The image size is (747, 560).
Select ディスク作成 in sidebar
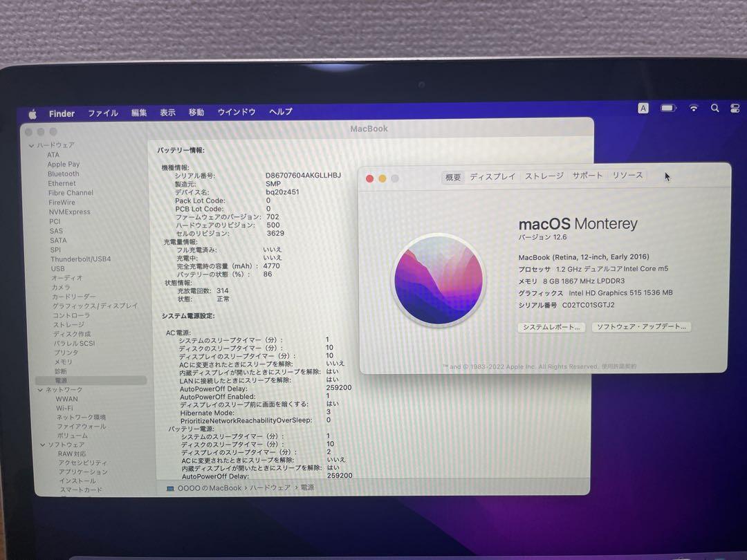tap(72, 334)
